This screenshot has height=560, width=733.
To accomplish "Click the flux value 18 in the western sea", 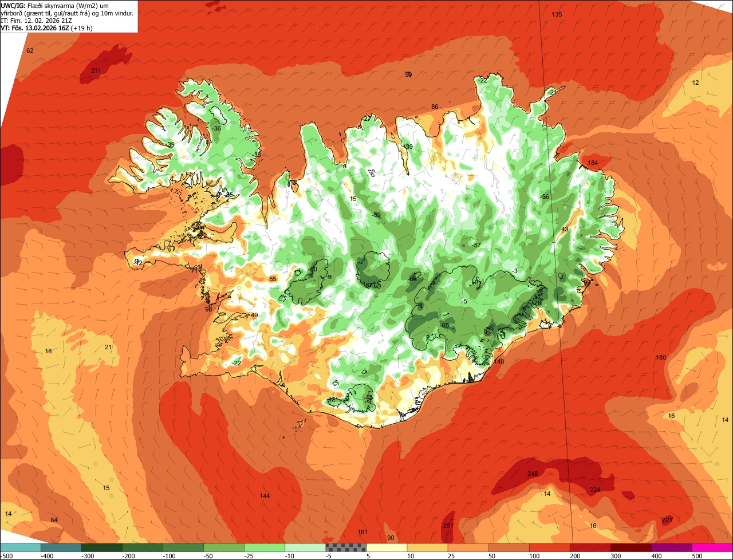I will (48, 351).
